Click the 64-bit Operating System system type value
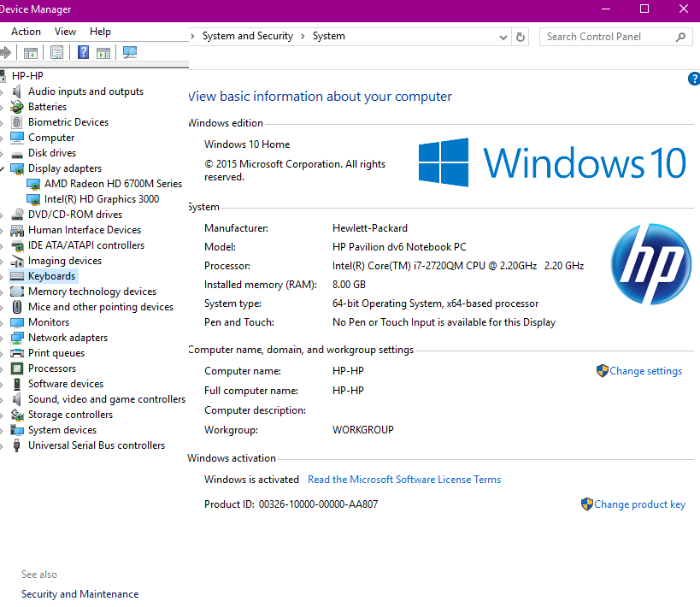The width and height of the screenshot is (700, 607). pos(435,303)
